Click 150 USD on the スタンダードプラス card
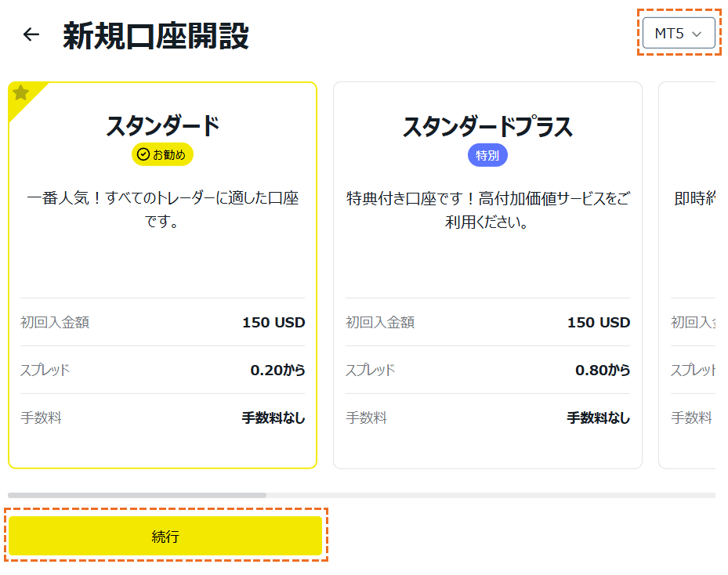Viewport: 728px width, 575px height. [599, 322]
